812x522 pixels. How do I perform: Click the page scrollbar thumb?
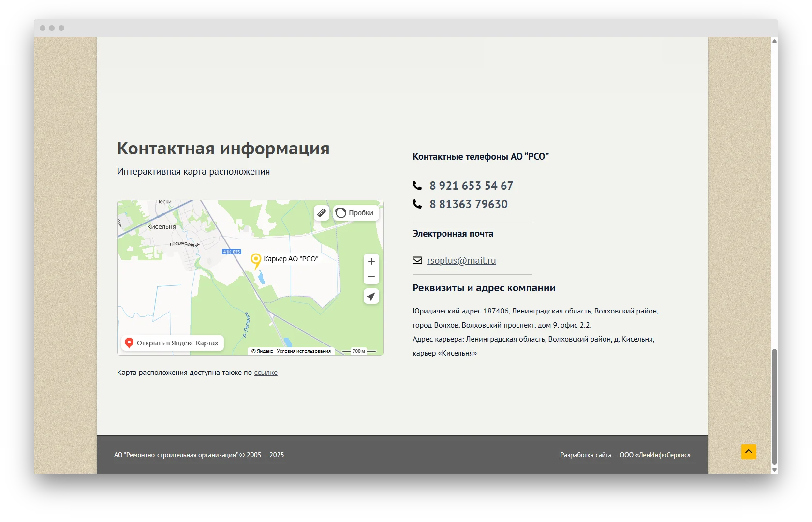click(x=774, y=406)
